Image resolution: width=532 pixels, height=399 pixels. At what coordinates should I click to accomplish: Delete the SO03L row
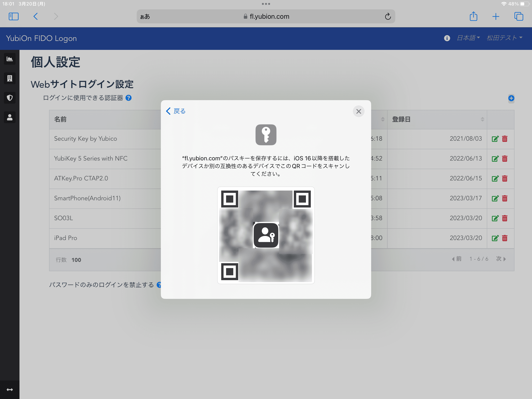point(505,218)
